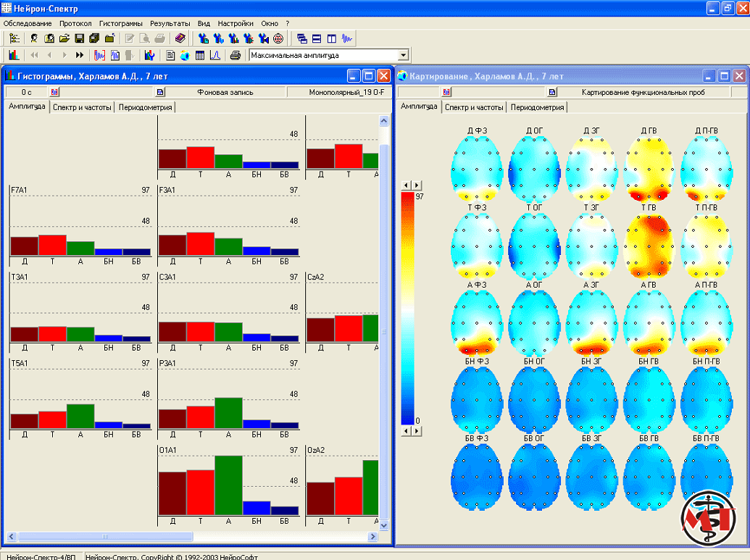Open the Вид menu
The width and height of the screenshot is (750, 560).
coord(204,23)
